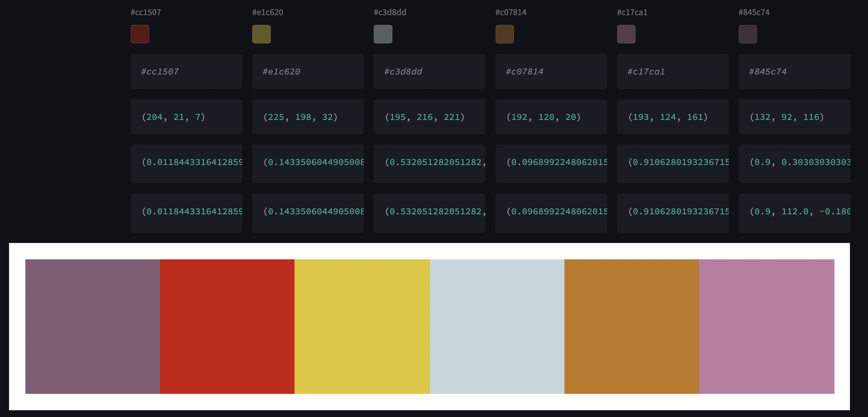Click the (0.9, 112.0 value block
The height and width of the screenshot is (417, 868).
[794, 213]
